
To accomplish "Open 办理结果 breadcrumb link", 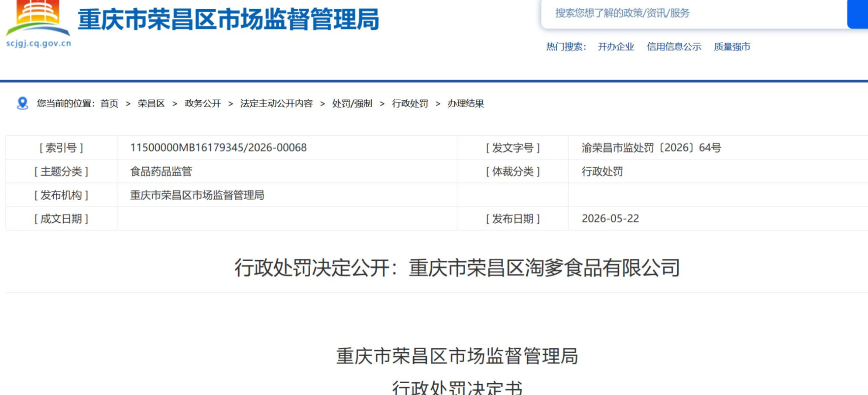I will coord(466,103).
